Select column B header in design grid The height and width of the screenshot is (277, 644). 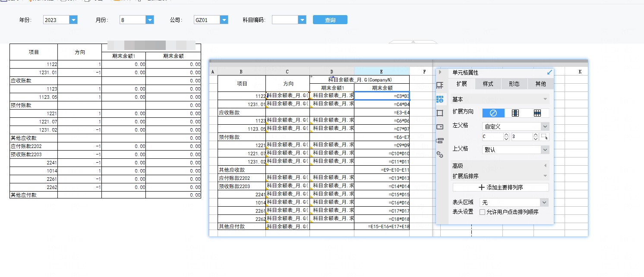coord(241,72)
